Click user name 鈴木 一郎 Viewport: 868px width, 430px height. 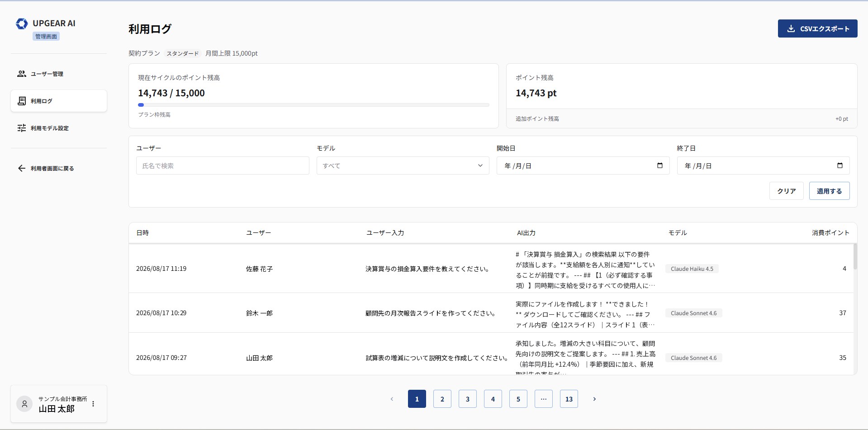[259, 313]
